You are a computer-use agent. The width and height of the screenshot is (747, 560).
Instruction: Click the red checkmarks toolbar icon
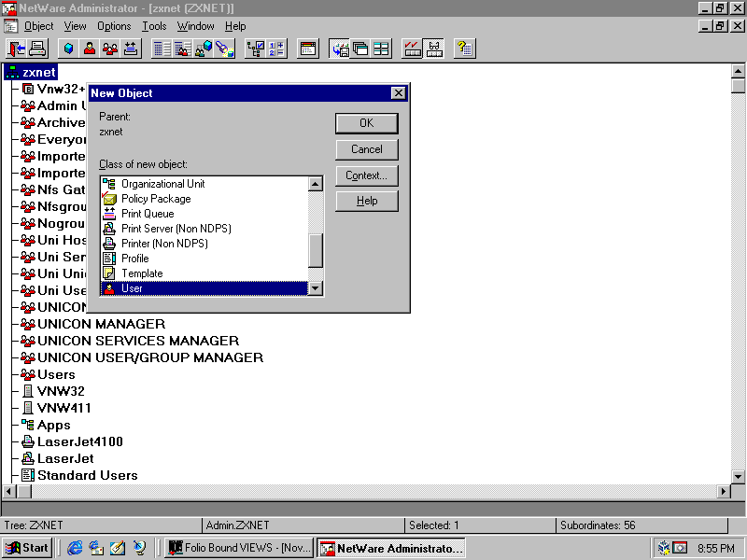[x=412, y=49]
